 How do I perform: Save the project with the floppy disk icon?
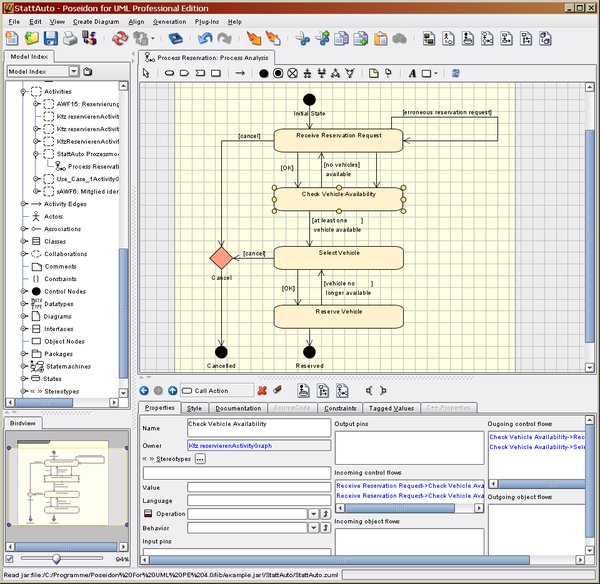tap(51, 38)
